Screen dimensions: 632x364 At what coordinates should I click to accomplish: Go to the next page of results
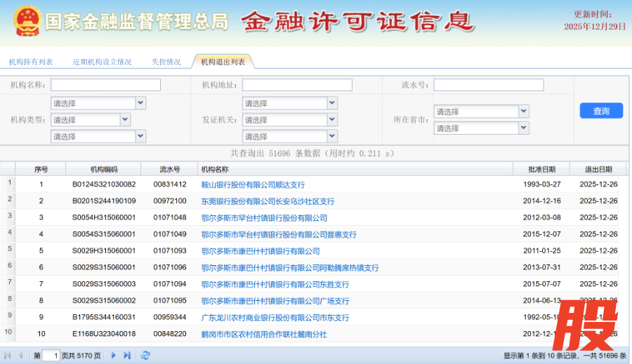click(x=114, y=356)
